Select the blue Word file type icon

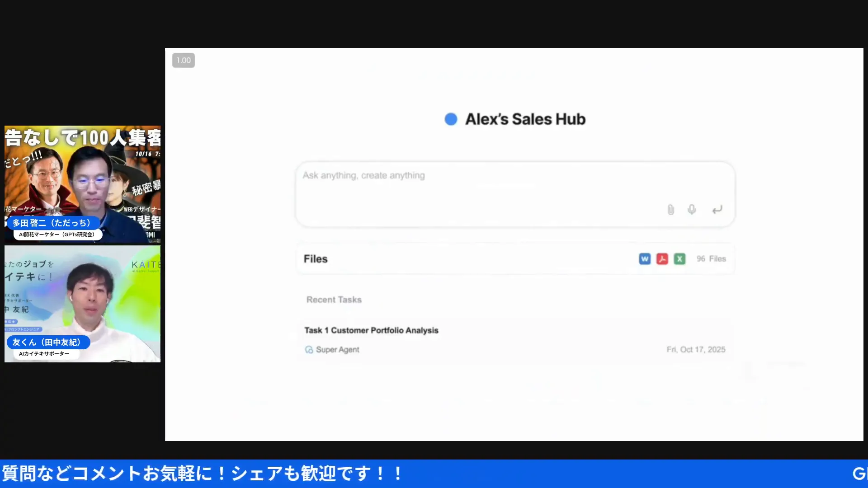[644, 258]
